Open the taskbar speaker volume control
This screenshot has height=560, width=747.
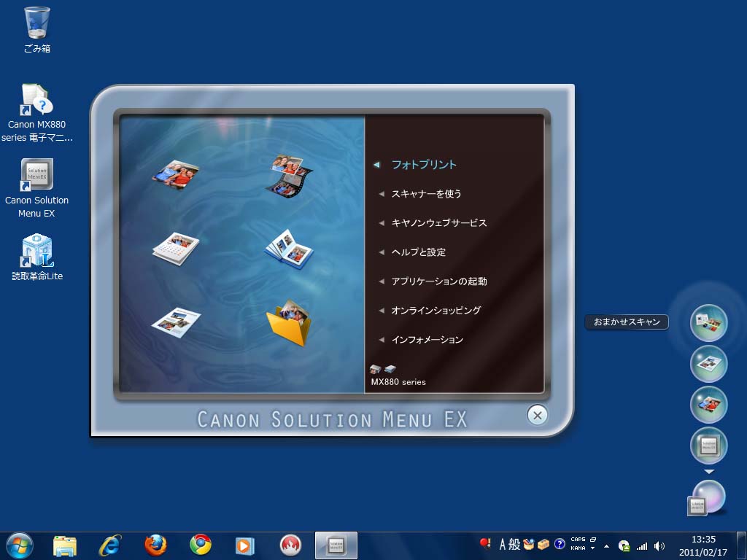659,545
